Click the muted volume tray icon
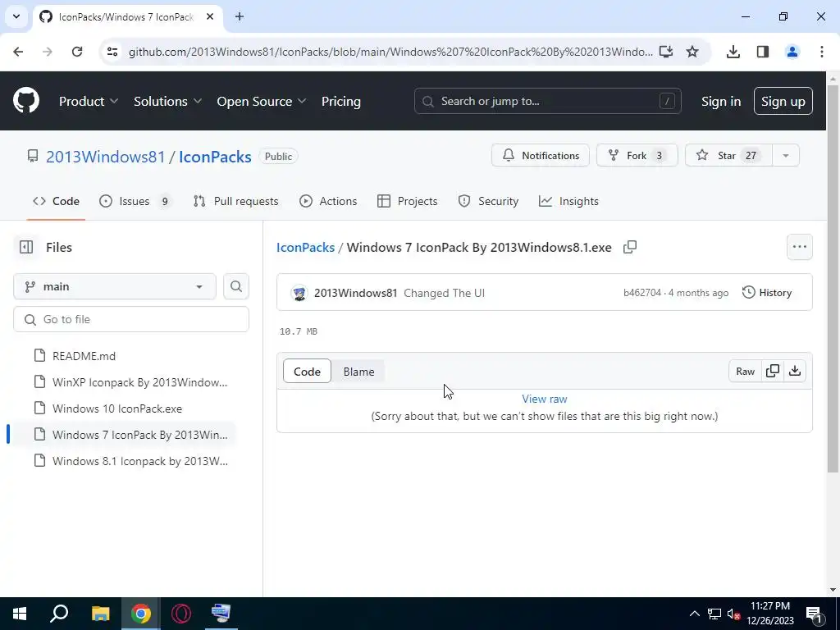The height and width of the screenshot is (630, 840). [x=733, y=614]
